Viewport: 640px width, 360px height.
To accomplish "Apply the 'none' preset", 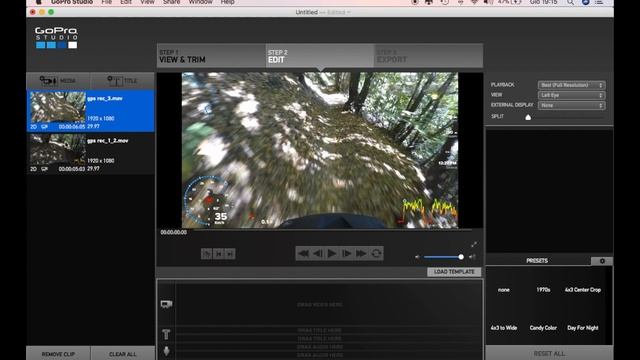I will pos(504,290).
